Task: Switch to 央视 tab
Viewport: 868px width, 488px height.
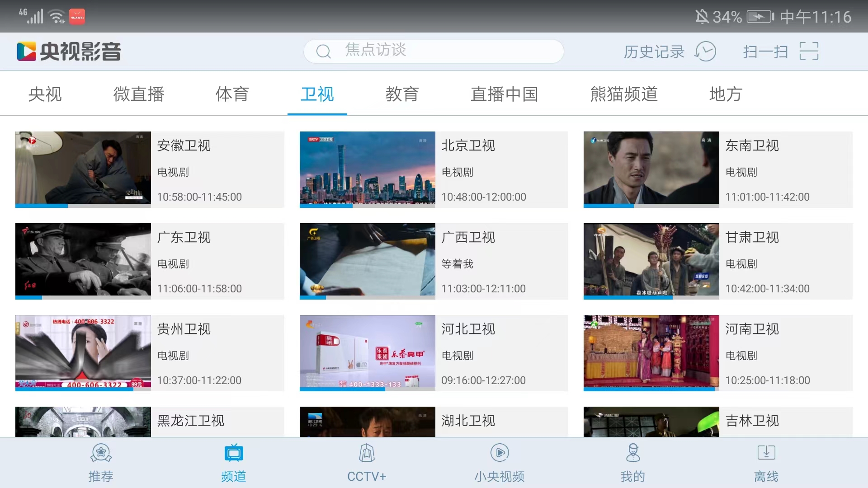Action: (45, 94)
